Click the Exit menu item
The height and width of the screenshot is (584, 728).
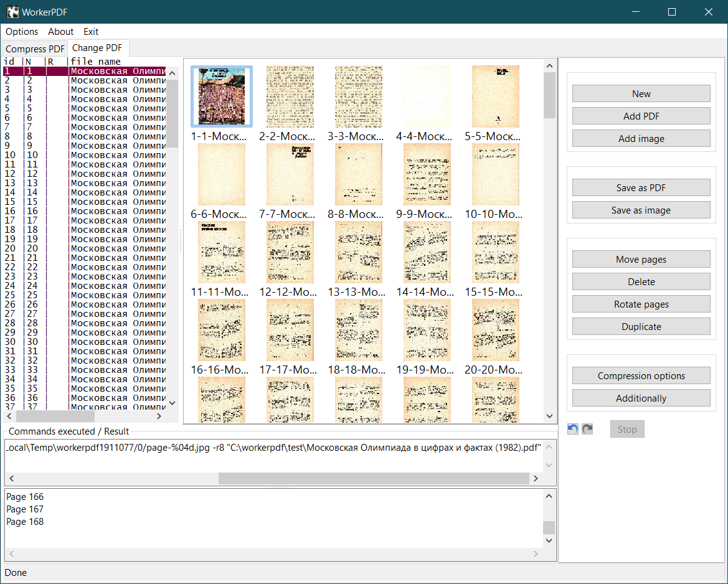(91, 32)
